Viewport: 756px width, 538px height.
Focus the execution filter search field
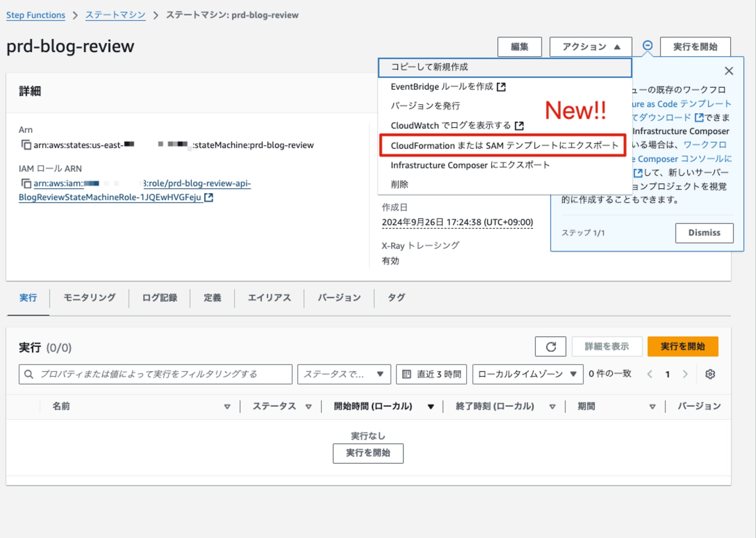(x=155, y=374)
